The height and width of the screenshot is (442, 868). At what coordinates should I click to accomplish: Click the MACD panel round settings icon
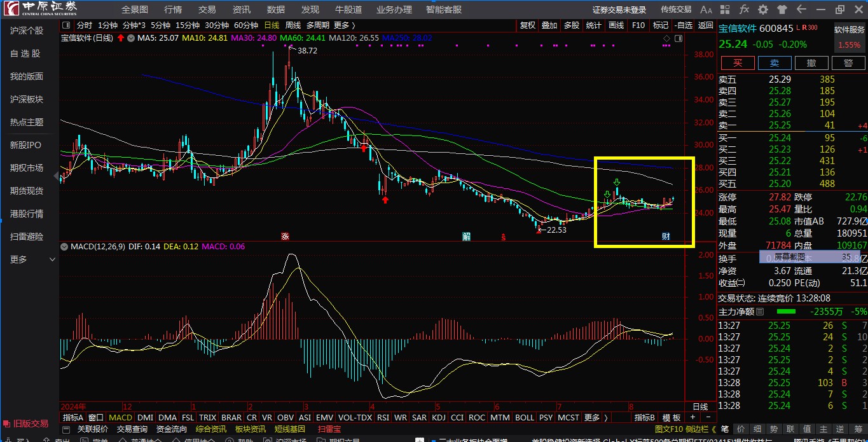pos(65,246)
